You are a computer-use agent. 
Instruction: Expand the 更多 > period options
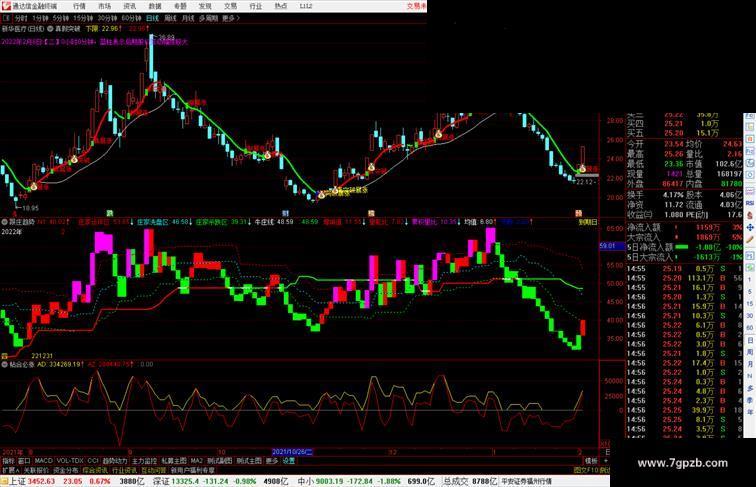[x=230, y=18]
